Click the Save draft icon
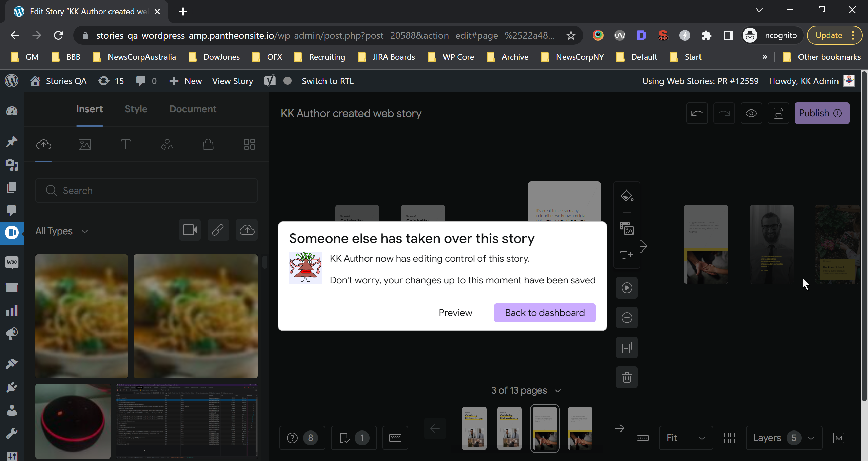This screenshot has height=461, width=868. pos(778,113)
